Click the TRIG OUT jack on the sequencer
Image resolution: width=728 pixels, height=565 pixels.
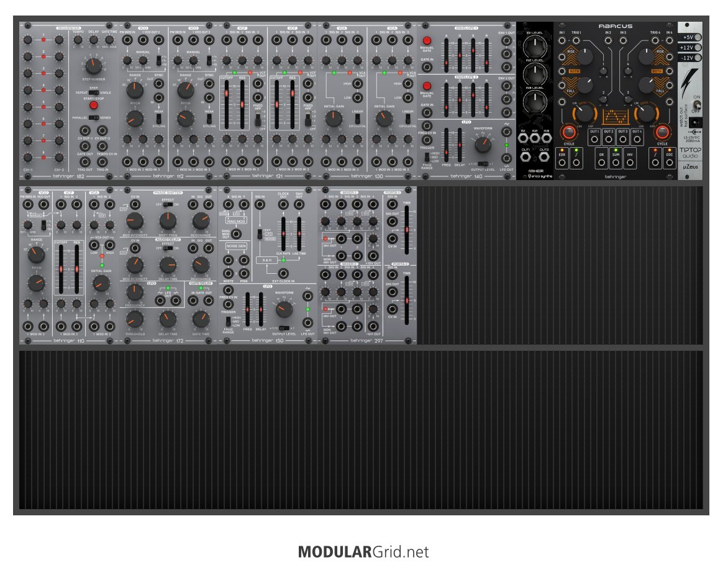point(85,161)
